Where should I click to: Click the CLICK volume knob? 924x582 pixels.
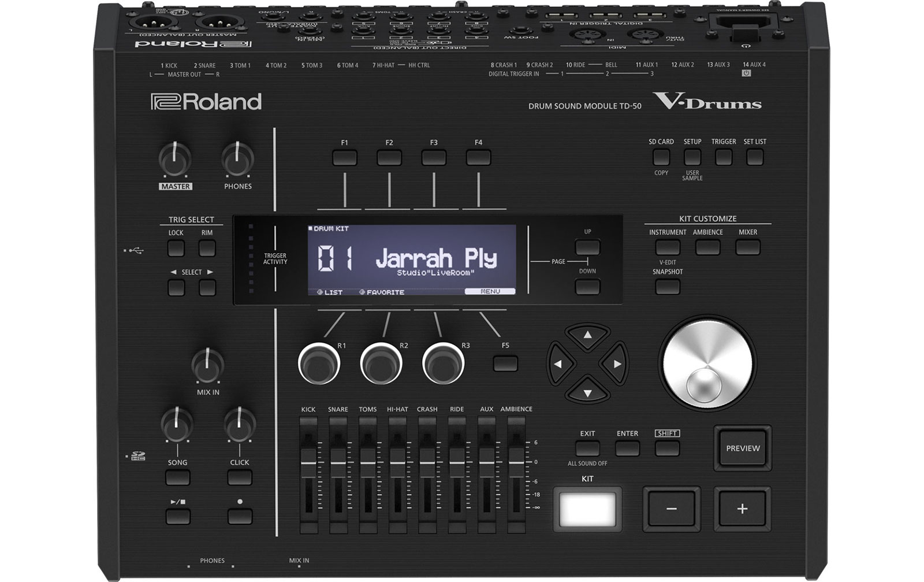point(239,424)
